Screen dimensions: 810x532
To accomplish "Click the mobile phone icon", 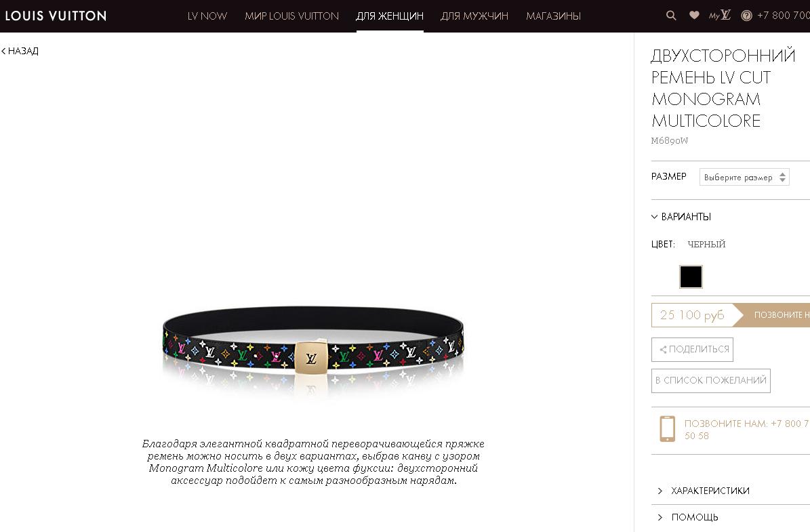I will click(x=668, y=429).
